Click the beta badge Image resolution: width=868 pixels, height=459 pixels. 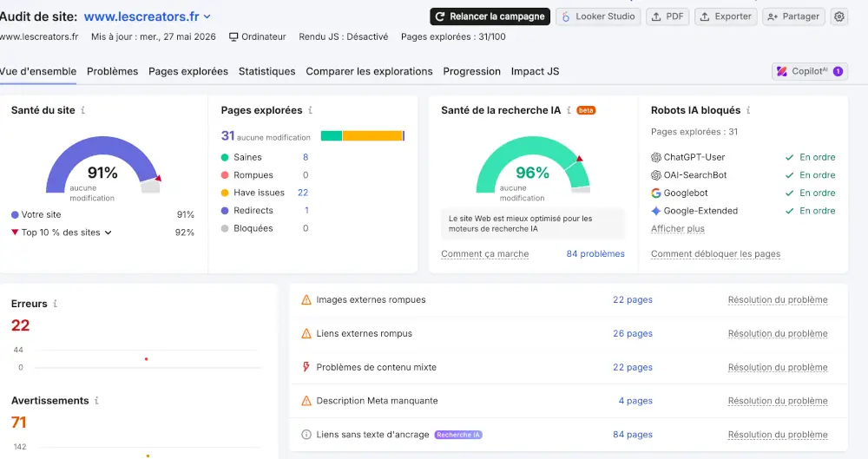point(586,110)
